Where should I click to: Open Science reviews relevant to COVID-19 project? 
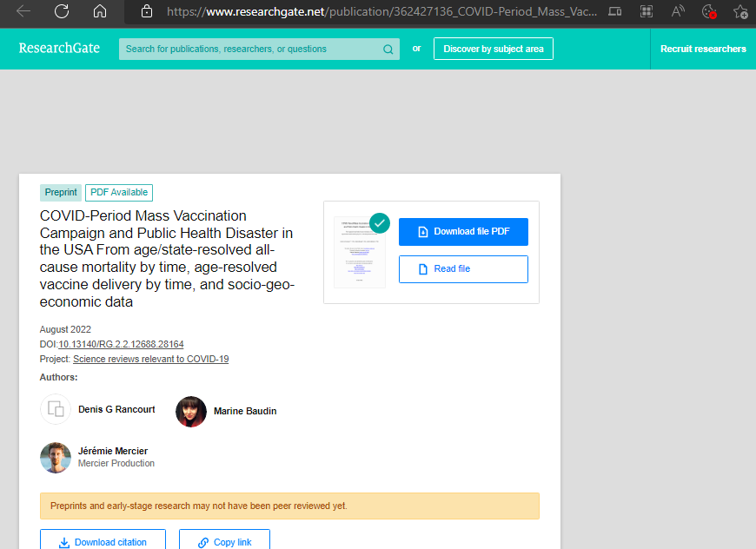[151, 359]
